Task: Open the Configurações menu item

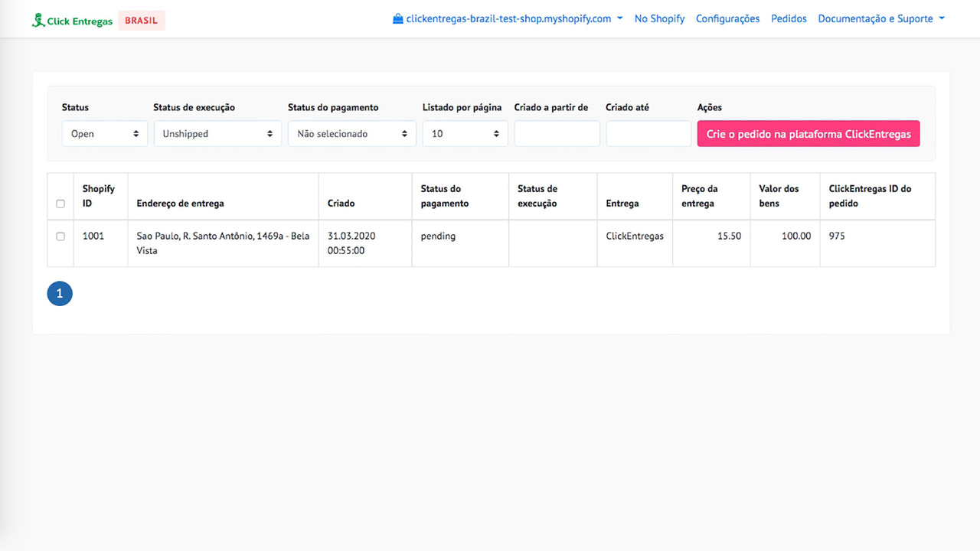Action: (727, 18)
